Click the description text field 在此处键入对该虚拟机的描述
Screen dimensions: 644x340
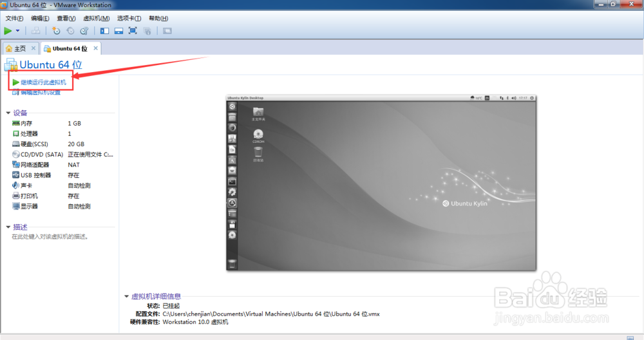point(50,237)
